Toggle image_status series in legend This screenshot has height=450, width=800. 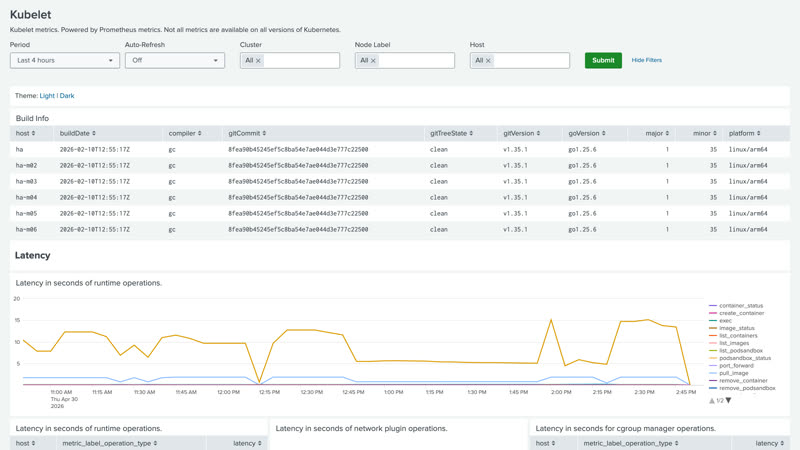(x=732, y=328)
